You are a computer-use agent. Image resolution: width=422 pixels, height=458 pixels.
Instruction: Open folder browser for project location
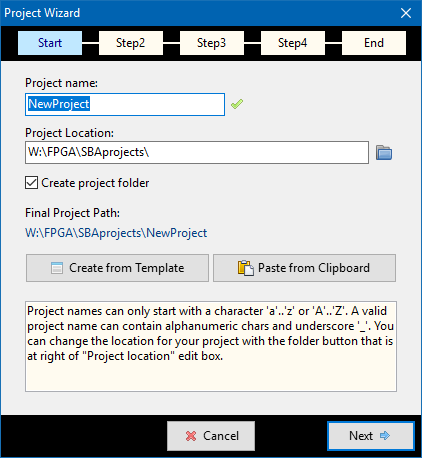click(384, 153)
